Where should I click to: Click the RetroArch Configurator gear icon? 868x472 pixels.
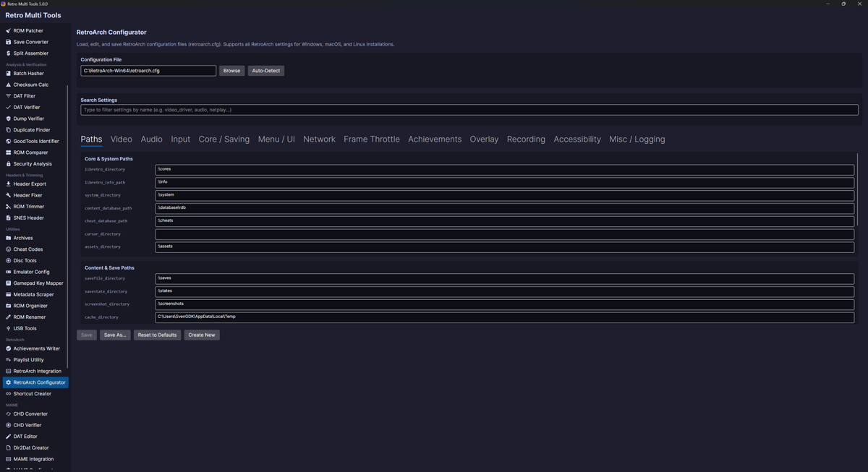tap(9, 382)
